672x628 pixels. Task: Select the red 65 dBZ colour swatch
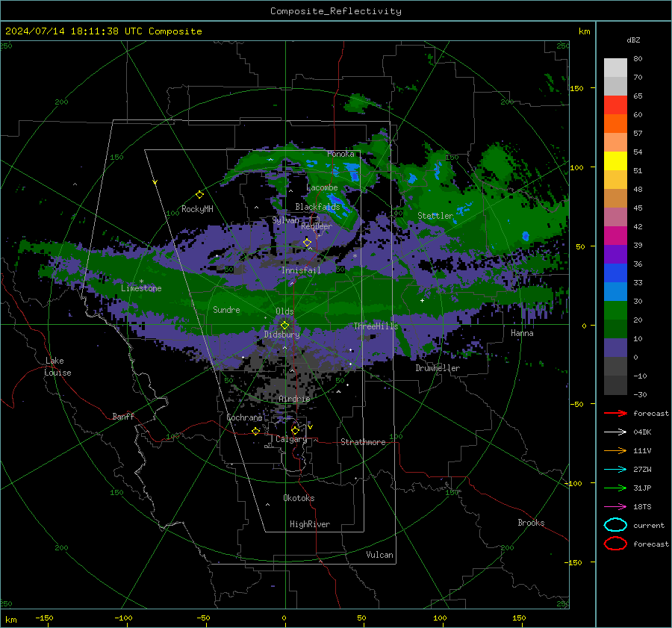pyautogui.click(x=615, y=105)
